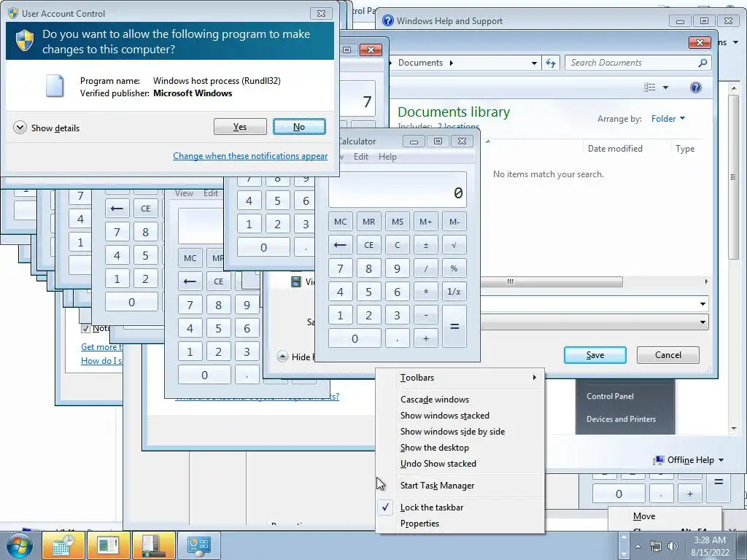Click the plus-minus key in front Calculator
This screenshot has height=560, width=747.
point(426,245)
